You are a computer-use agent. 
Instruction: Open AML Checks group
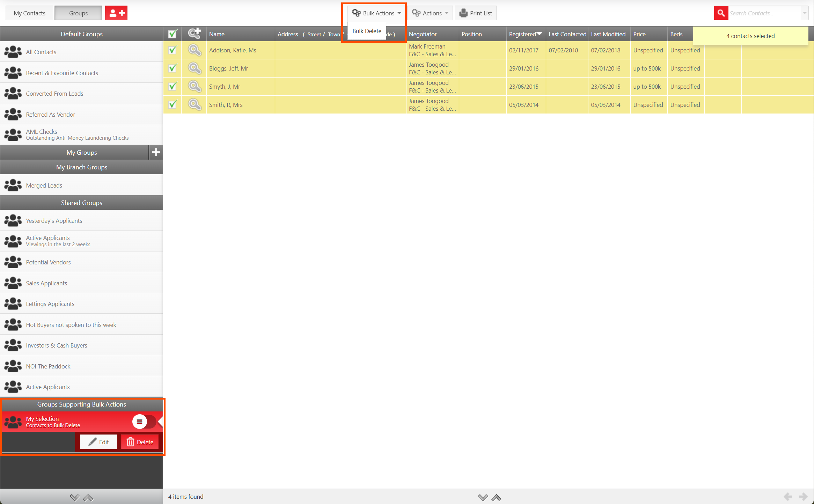click(x=82, y=135)
